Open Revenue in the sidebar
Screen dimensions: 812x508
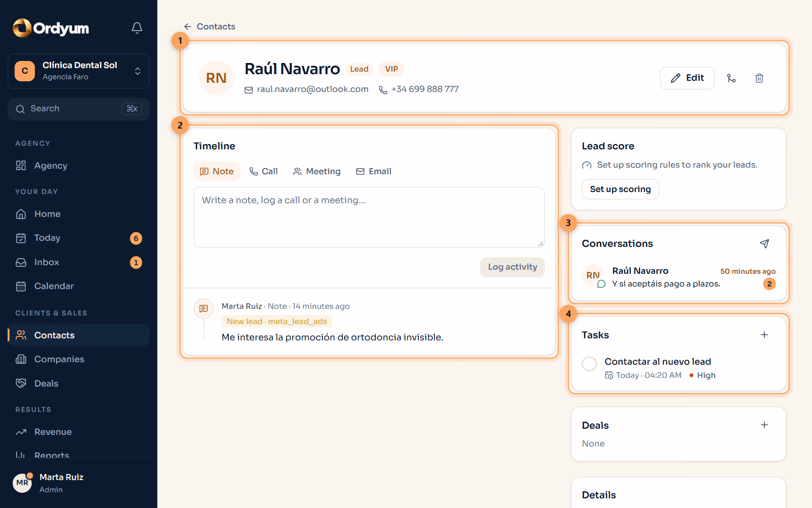coord(79,432)
